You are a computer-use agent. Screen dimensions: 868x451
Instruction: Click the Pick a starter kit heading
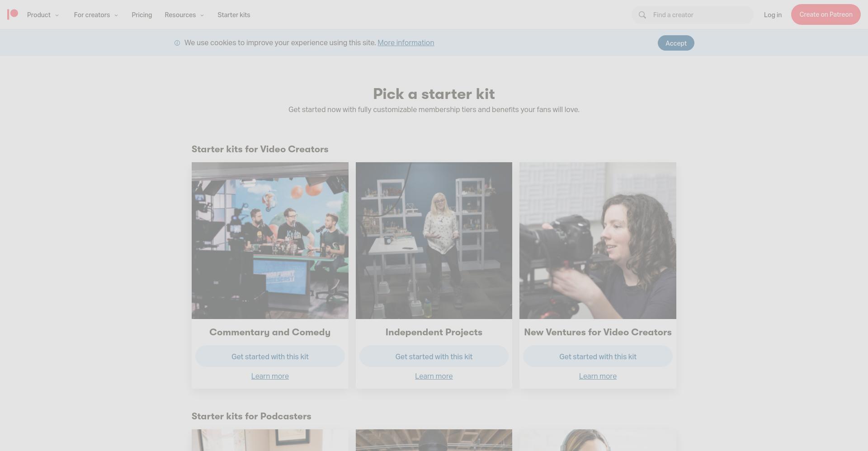coord(434,94)
